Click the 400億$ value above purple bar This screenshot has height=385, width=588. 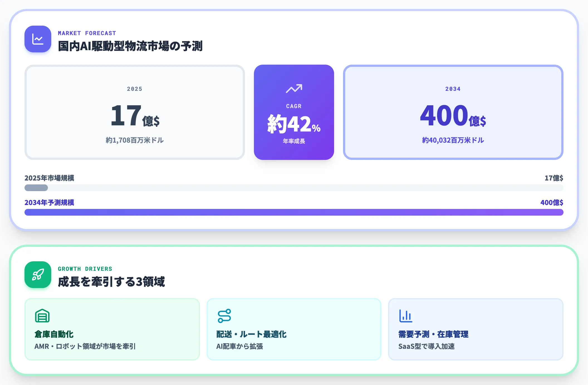click(552, 203)
